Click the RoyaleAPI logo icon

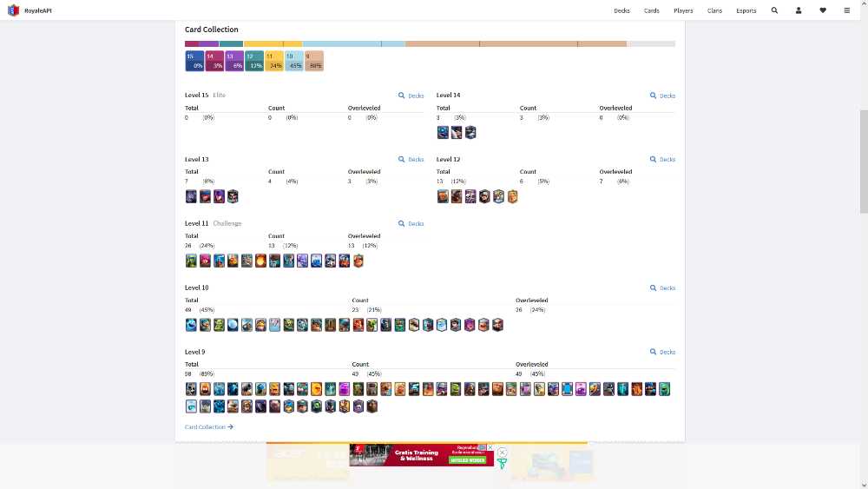point(13,10)
